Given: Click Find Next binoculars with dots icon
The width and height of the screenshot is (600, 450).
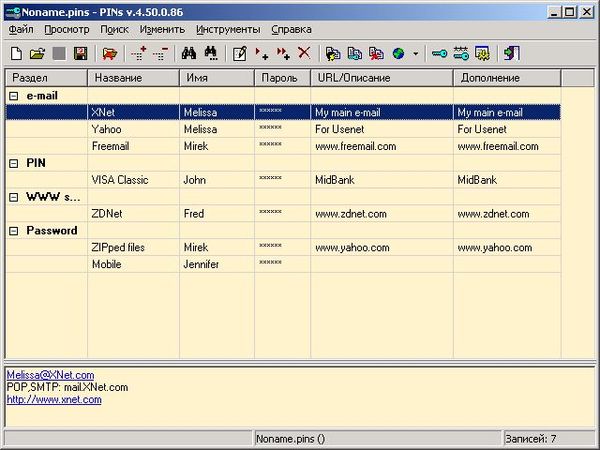Looking at the screenshot, I should [210, 54].
